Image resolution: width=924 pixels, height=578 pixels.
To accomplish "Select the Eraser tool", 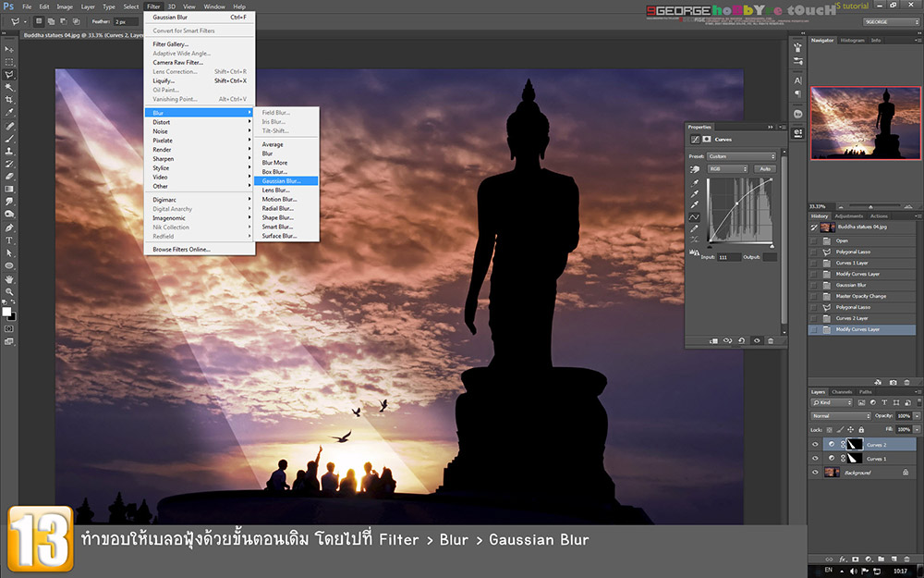I will pyautogui.click(x=9, y=177).
